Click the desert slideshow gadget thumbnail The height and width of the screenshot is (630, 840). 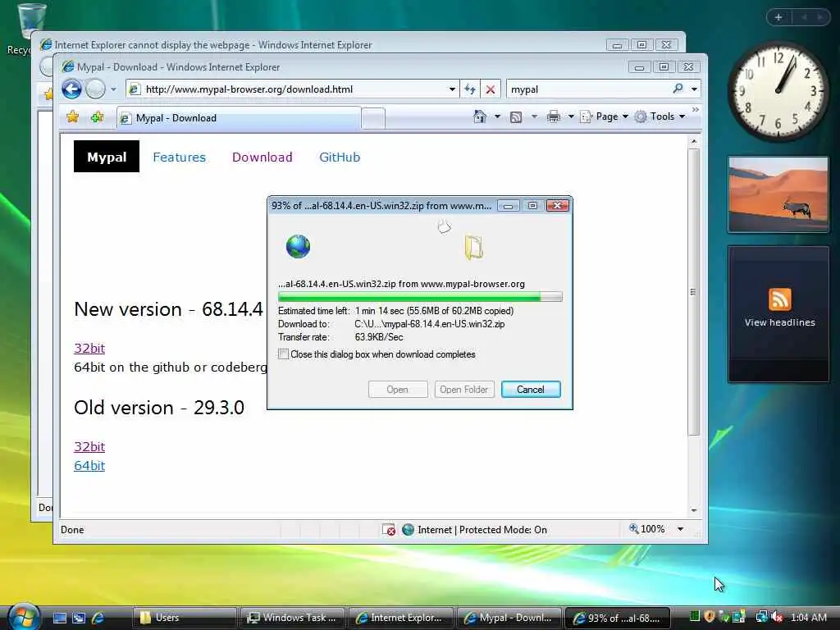point(778,194)
